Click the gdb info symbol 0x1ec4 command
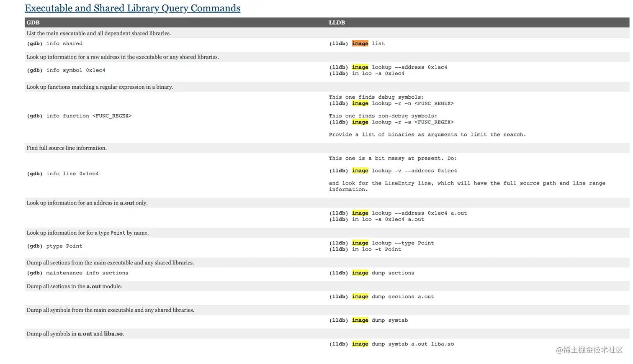 pyautogui.click(x=66, y=70)
